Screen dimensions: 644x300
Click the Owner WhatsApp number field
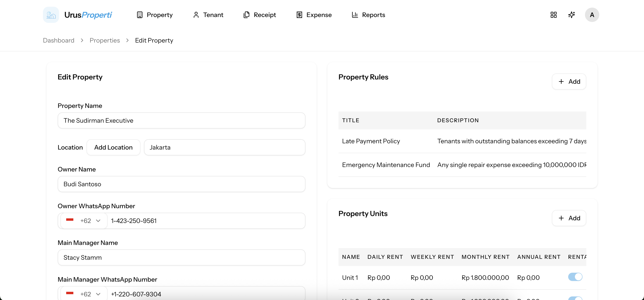pyautogui.click(x=206, y=221)
